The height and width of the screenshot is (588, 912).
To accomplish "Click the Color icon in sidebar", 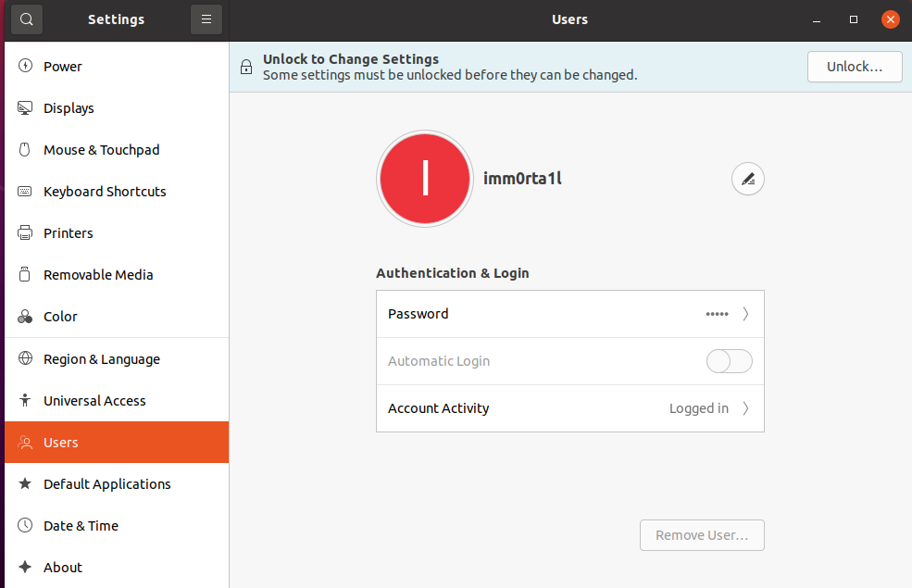I will (x=25, y=317).
